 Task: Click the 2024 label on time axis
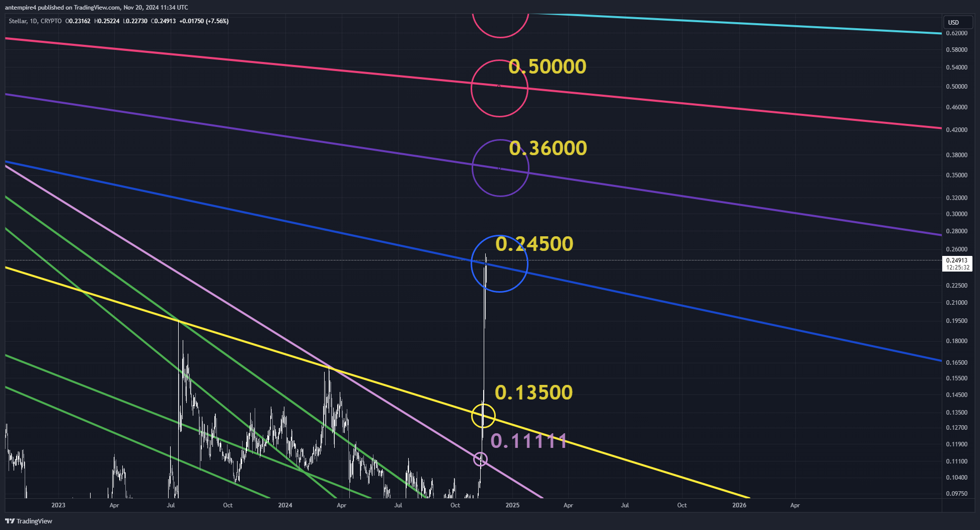(285, 505)
